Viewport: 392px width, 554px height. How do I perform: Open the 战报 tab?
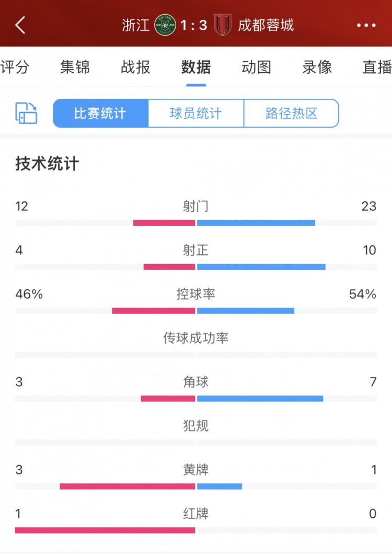pos(135,67)
